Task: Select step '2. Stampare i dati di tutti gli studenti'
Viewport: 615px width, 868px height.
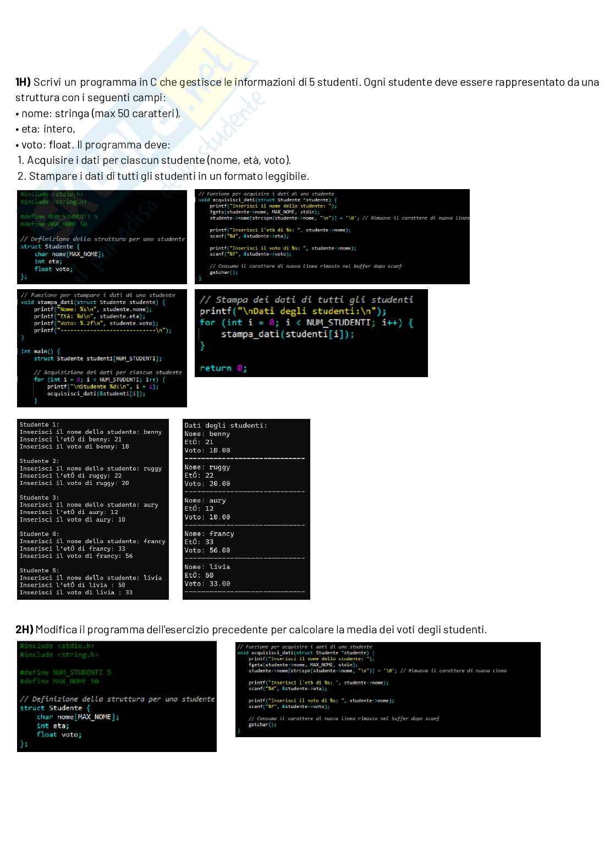Action: 163,176
